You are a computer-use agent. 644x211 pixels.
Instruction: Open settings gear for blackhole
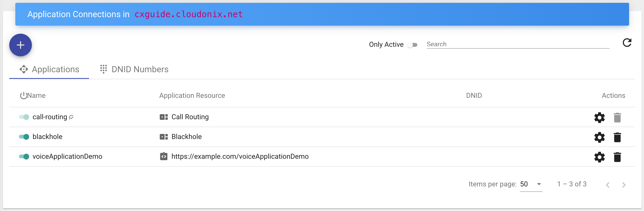click(599, 137)
